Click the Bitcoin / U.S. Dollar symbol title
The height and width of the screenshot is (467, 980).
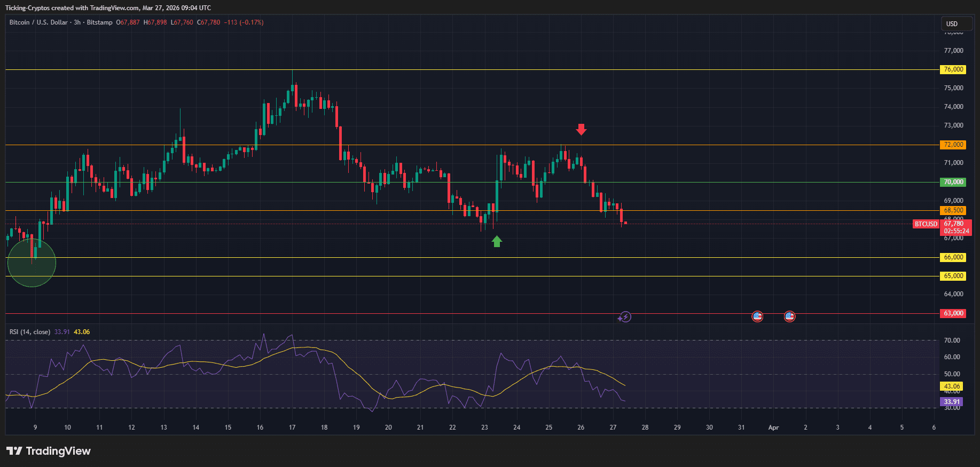(38, 22)
